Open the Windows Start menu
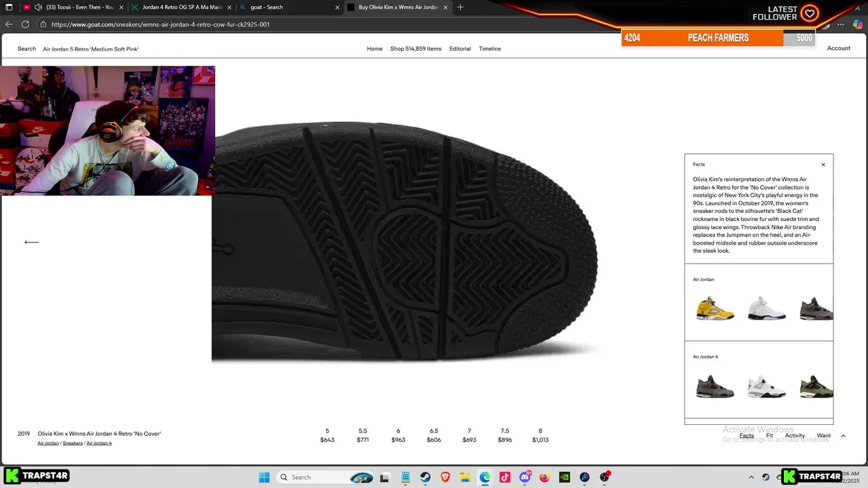Viewport: 868px width, 488px height. (264, 477)
